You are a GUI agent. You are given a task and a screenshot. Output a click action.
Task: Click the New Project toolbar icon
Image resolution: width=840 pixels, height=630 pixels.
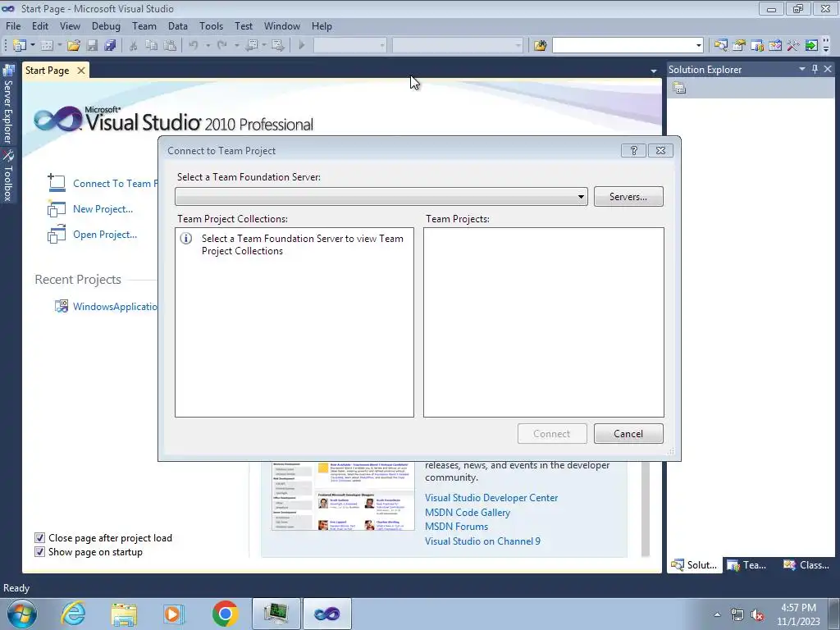click(19, 46)
